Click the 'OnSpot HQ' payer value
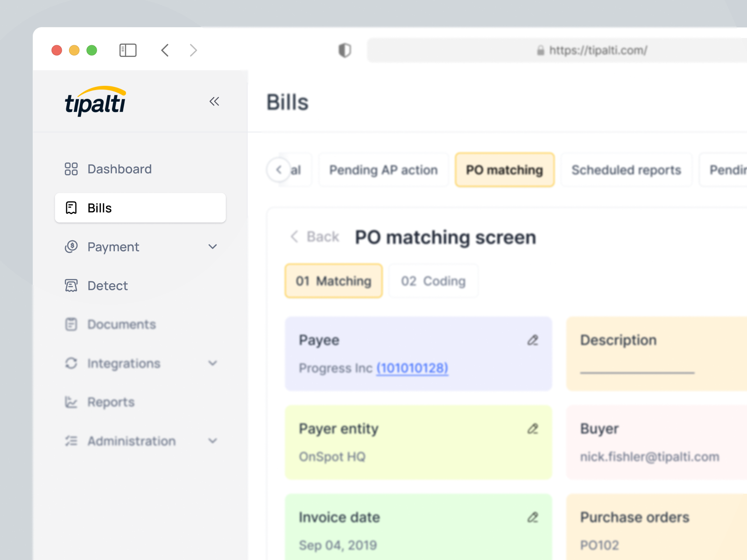This screenshot has height=560, width=747. pos(332,457)
